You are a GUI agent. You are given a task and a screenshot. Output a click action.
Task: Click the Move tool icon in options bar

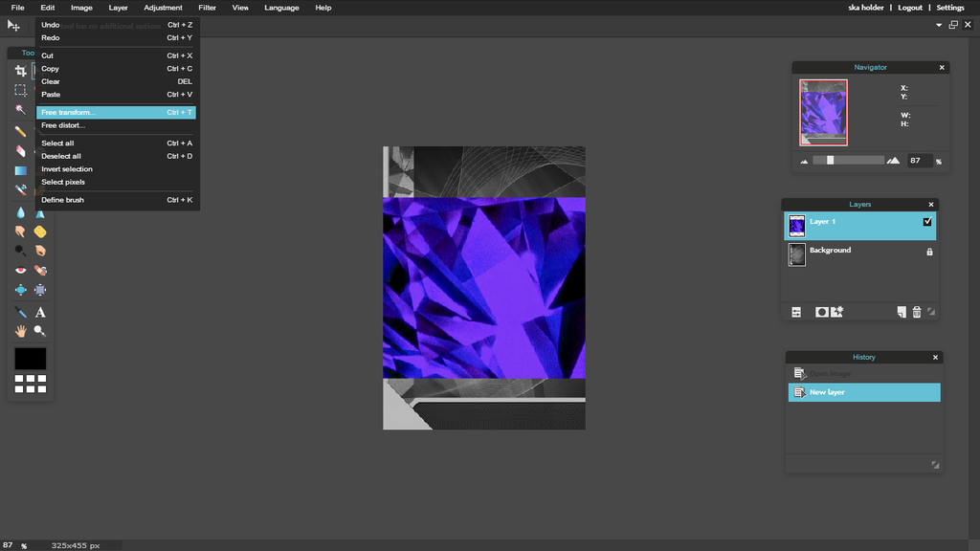[13, 26]
